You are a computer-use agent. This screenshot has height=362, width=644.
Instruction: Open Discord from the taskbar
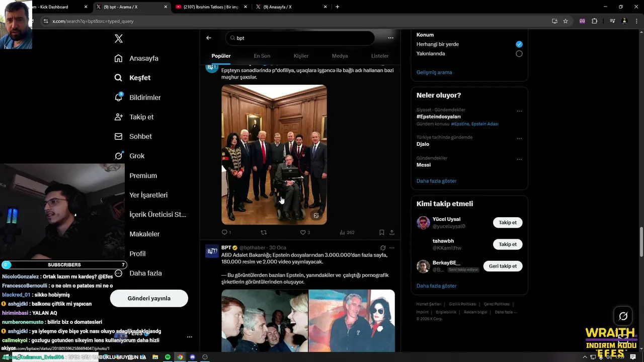click(192, 357)
